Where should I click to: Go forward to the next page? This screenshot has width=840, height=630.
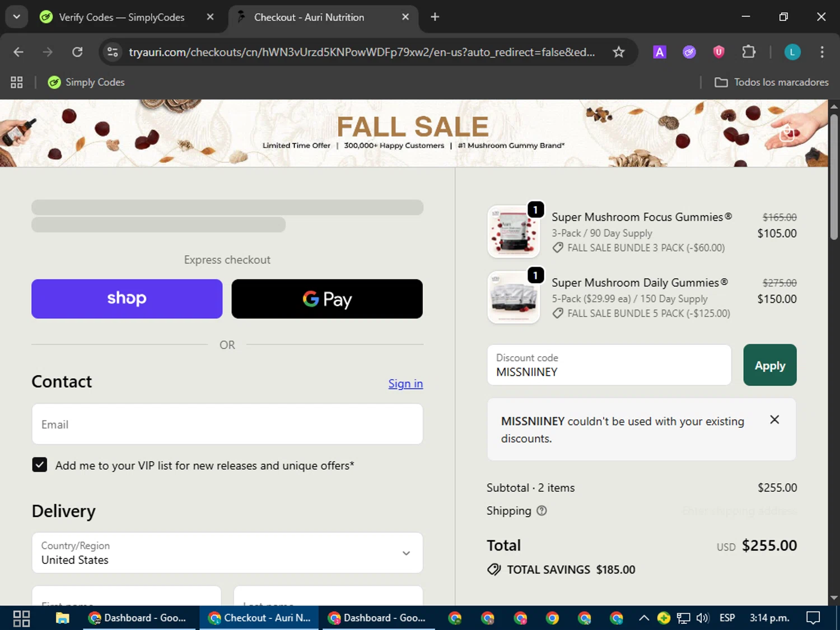tap(48, 52)
